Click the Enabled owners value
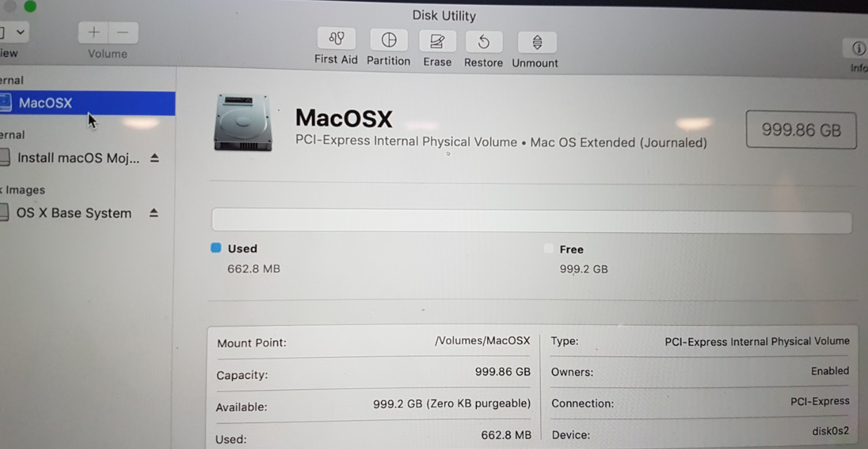868x449 pixels. [830, 371]
